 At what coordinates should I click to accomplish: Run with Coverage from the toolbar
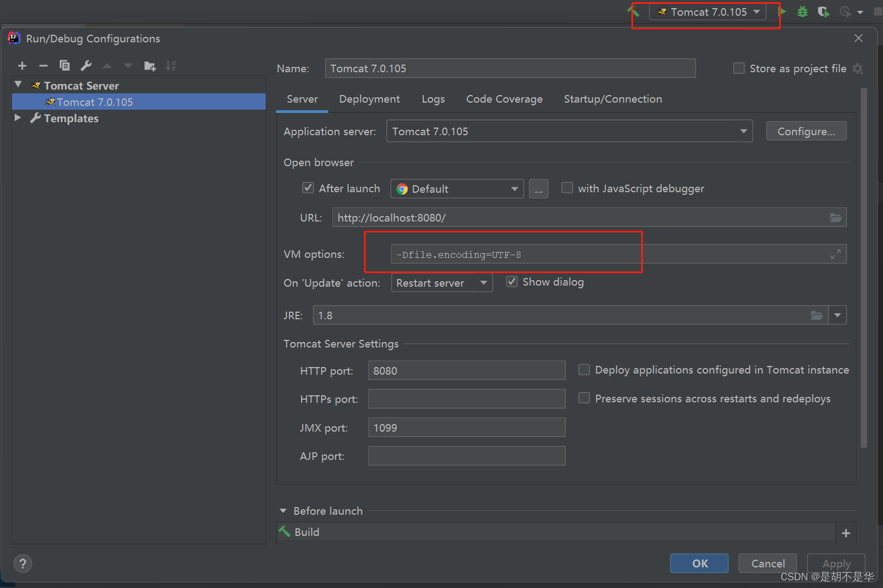(x=824, y=11)
